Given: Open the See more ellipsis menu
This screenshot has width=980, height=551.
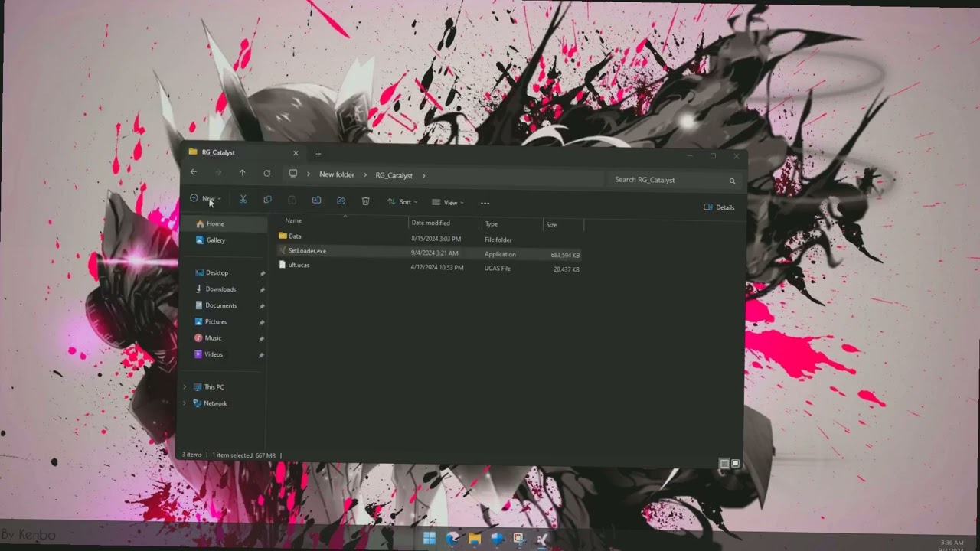Looking at the screenshot, I should point(485,203).
